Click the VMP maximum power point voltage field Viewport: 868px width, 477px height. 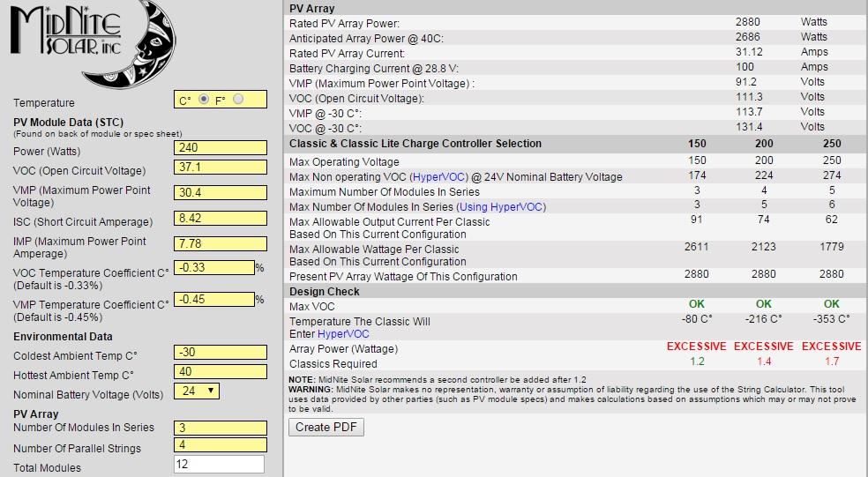pyautogui.click(x=221, y=192)
